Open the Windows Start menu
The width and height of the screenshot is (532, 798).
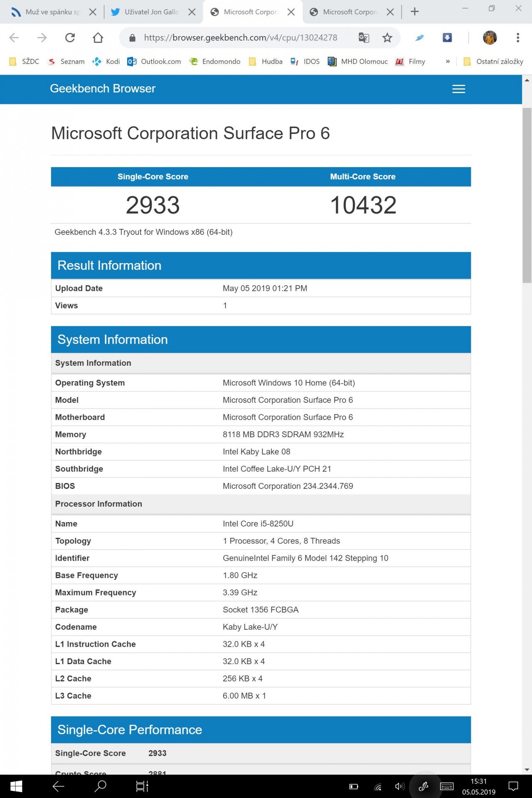coord(16,786)
